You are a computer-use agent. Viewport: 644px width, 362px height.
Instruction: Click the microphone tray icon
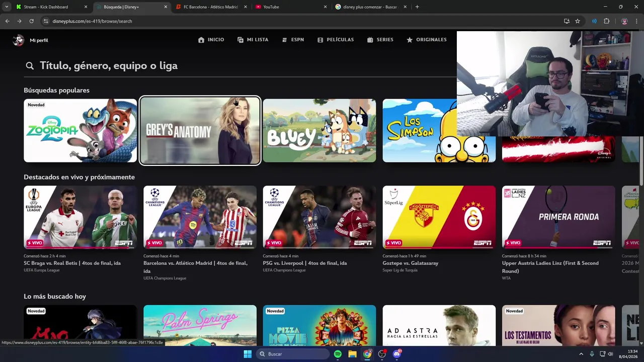pos(592,354)
